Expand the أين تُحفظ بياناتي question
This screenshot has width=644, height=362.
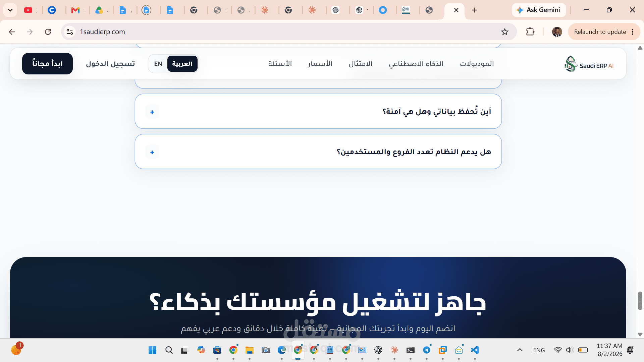318,111
